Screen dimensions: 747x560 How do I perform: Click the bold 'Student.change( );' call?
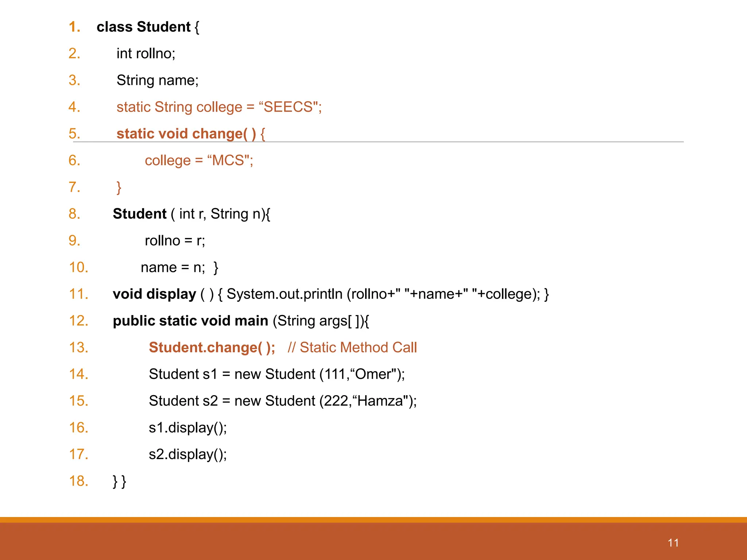tap(212, 347)
